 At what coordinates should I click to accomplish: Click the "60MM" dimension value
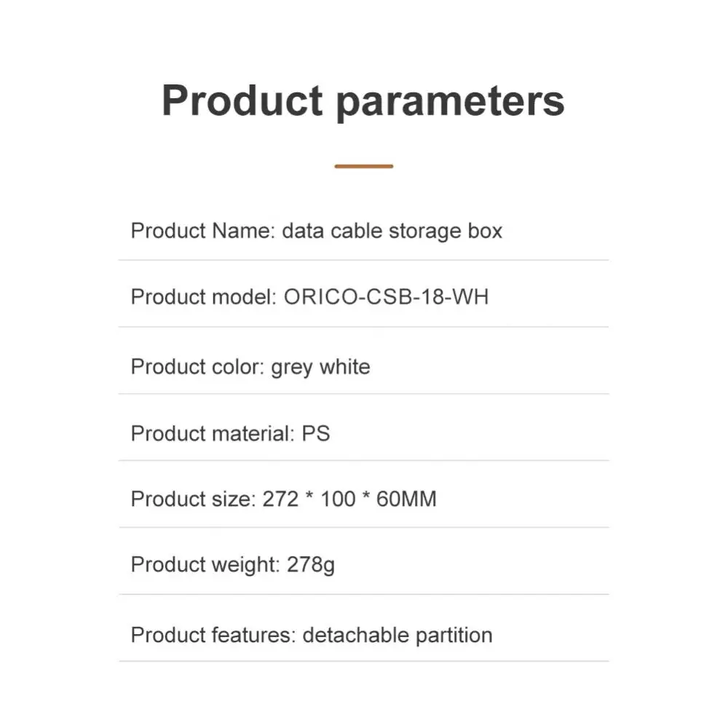406,499
